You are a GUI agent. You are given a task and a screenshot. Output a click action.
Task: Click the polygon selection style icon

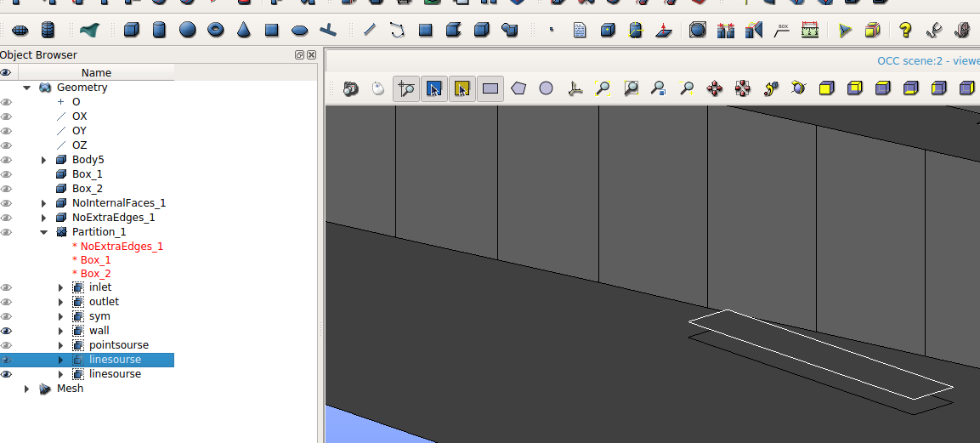tap(518, 88)
